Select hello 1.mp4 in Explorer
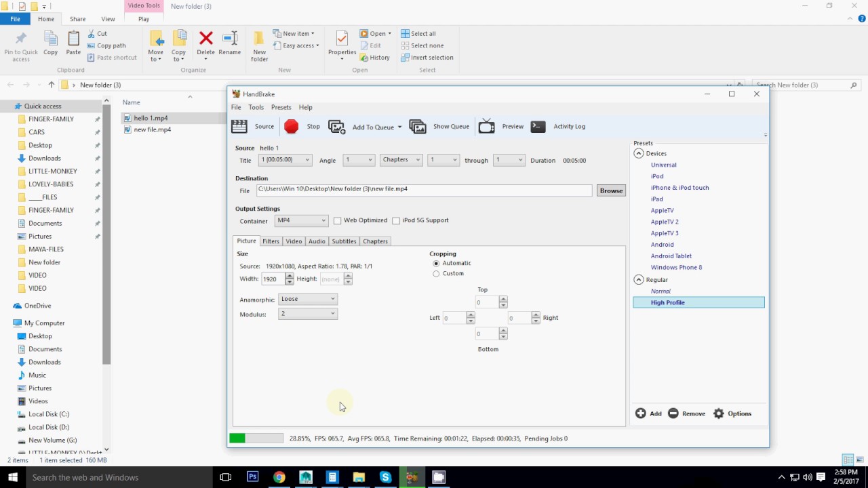 (151, 118)
